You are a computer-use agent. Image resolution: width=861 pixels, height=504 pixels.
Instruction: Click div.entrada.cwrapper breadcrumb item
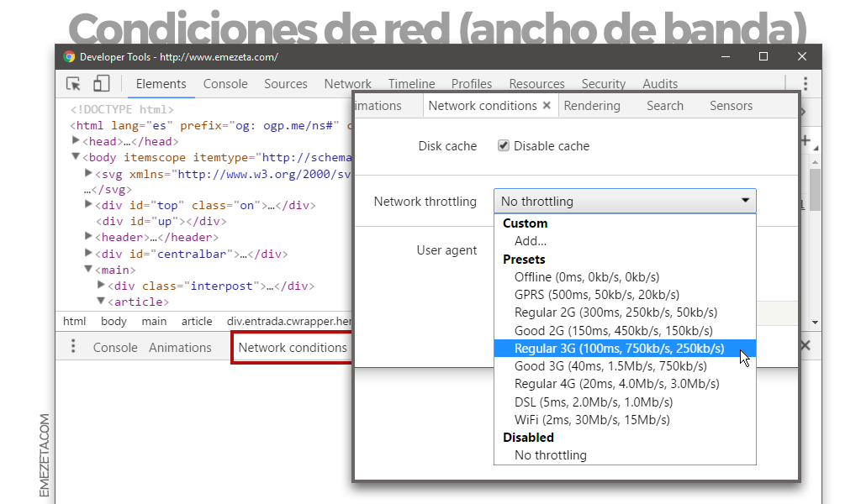tap(289, 322)
